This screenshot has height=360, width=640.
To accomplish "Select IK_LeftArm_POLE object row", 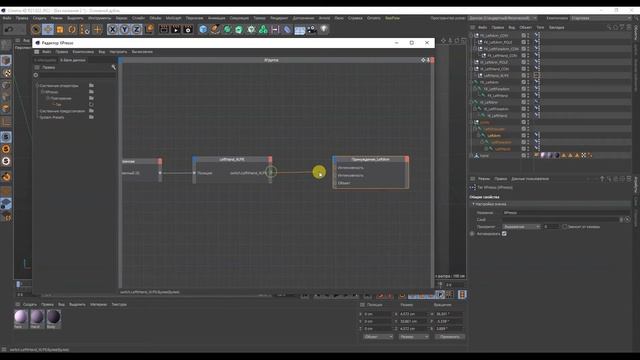I will click(494, 62).
